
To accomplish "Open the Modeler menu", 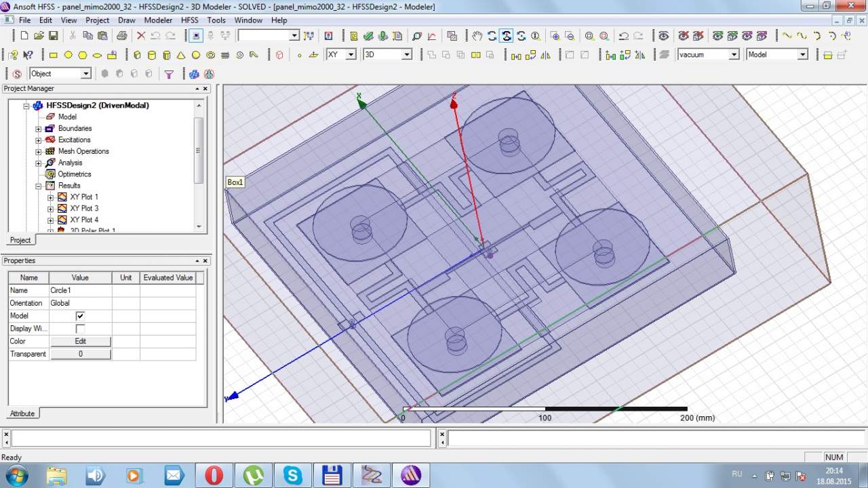I will pyautogui.click(x=158, y=20).
